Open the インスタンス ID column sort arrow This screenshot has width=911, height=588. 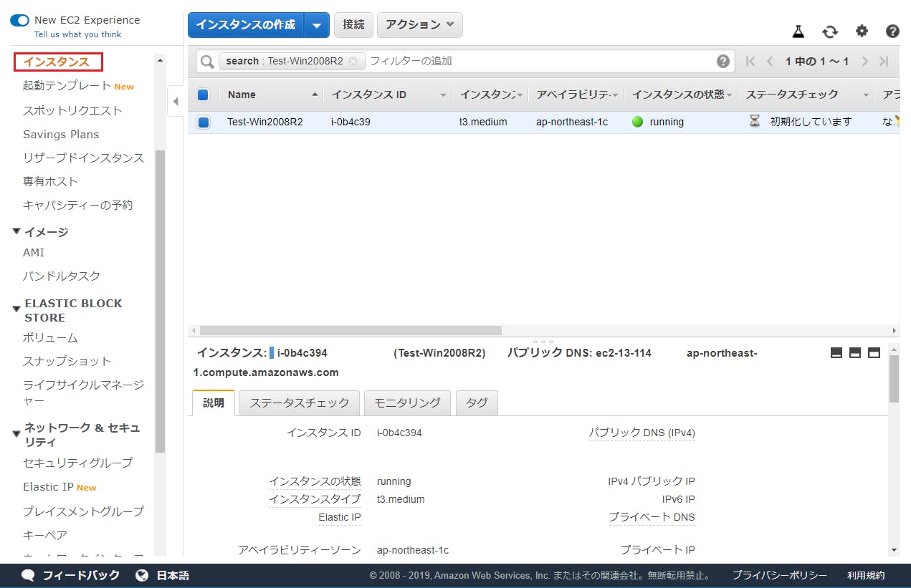[444, 95]
